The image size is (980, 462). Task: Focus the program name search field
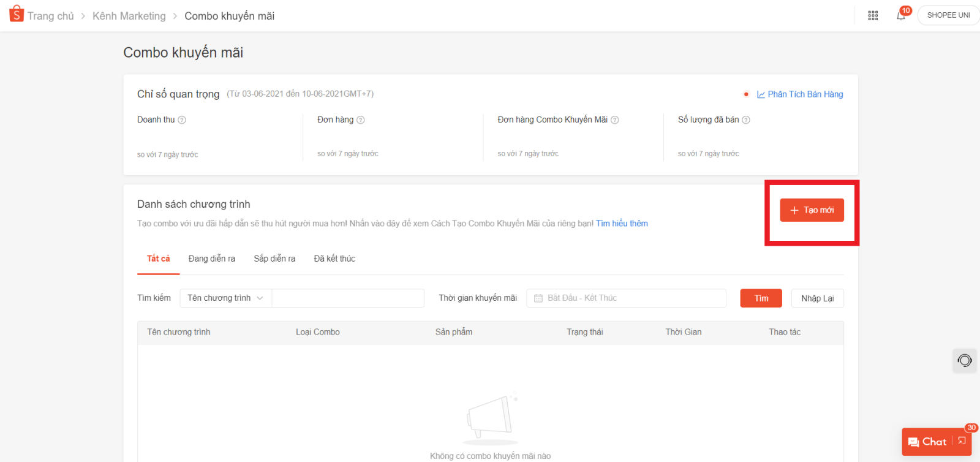pyautogui.click(x=348, y=298)
